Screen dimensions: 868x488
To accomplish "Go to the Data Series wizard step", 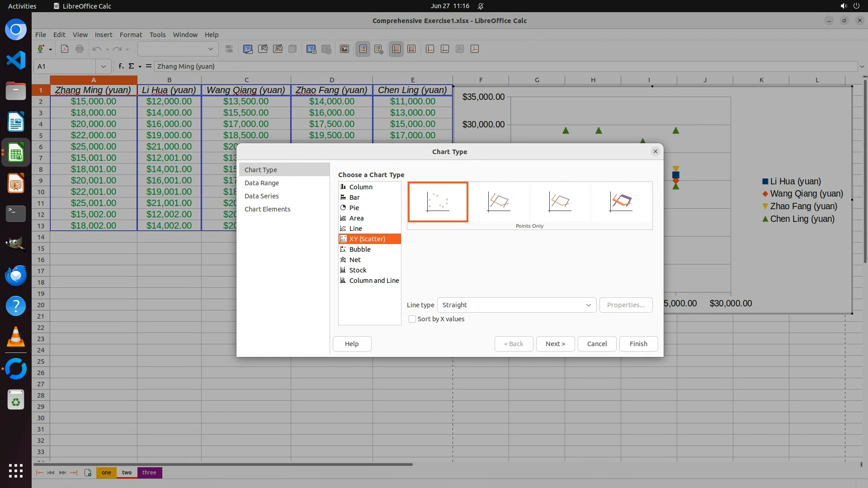I will click(261, 196).
